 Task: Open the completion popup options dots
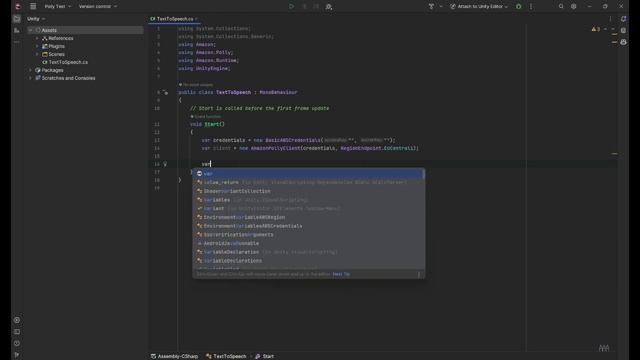point(419,274)
